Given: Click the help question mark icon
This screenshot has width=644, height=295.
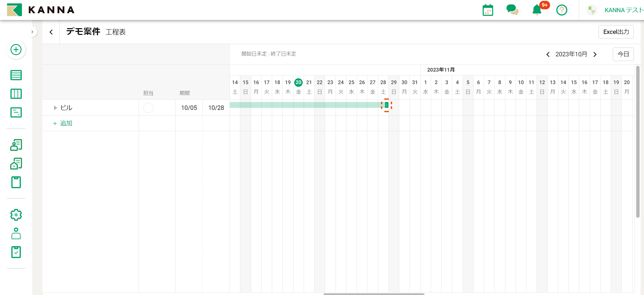Looking at the screenshot, I should tap(562, 10).
